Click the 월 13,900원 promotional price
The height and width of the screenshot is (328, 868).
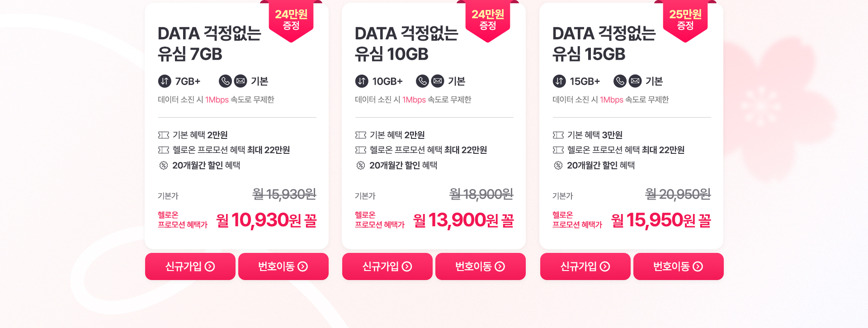pyautogui.click(x=463, y=220)
